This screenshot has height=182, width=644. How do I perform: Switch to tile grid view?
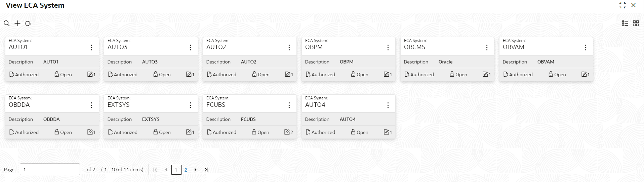(636, 24)
